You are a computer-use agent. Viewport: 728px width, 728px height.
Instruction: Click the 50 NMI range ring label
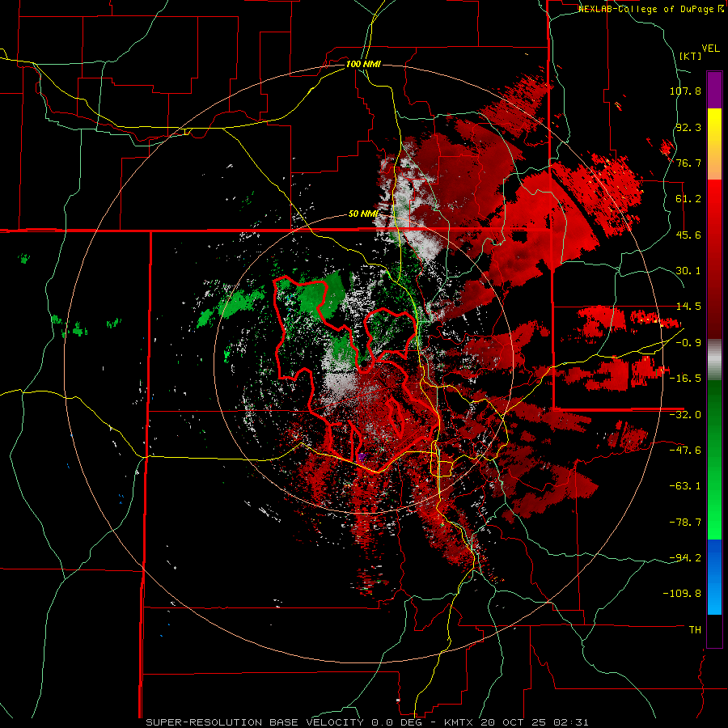[363, 214]
